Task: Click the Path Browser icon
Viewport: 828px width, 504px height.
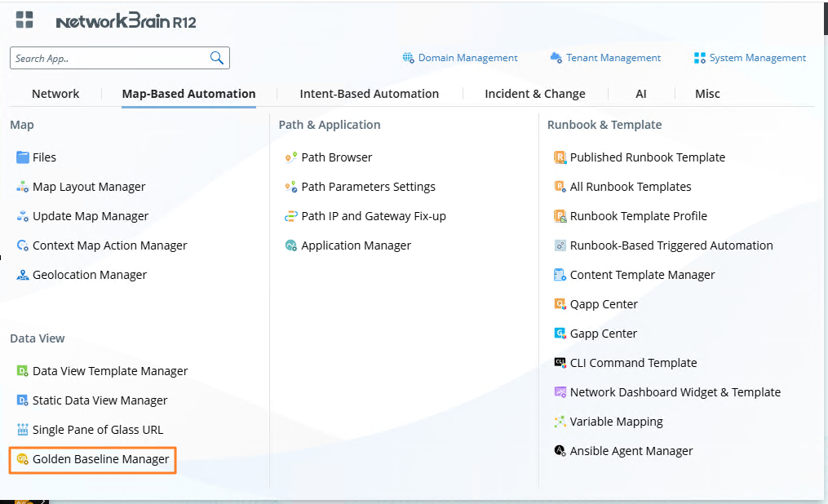Action: (x=291, y=157)
